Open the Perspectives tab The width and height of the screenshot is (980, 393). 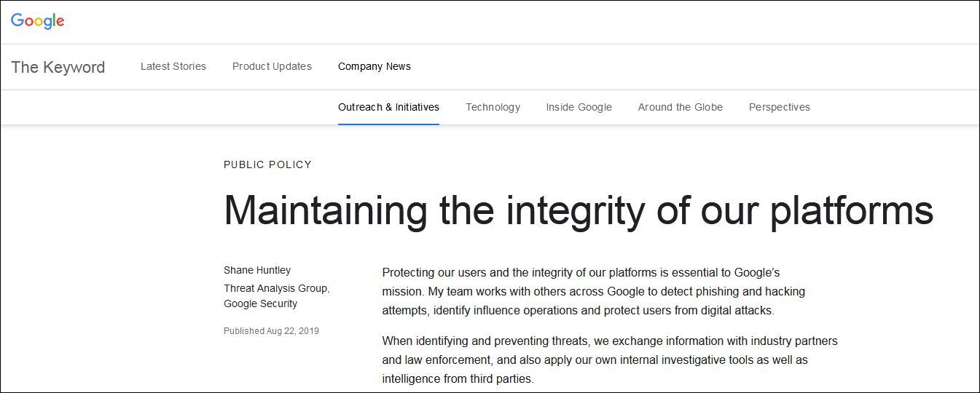(779, 107)
